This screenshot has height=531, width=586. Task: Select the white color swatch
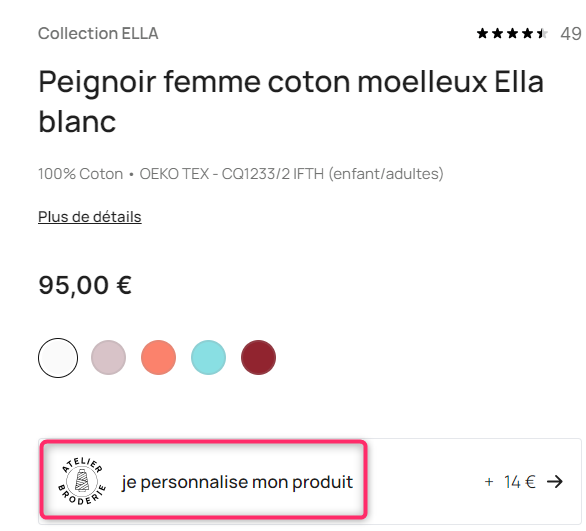(58, 358)
